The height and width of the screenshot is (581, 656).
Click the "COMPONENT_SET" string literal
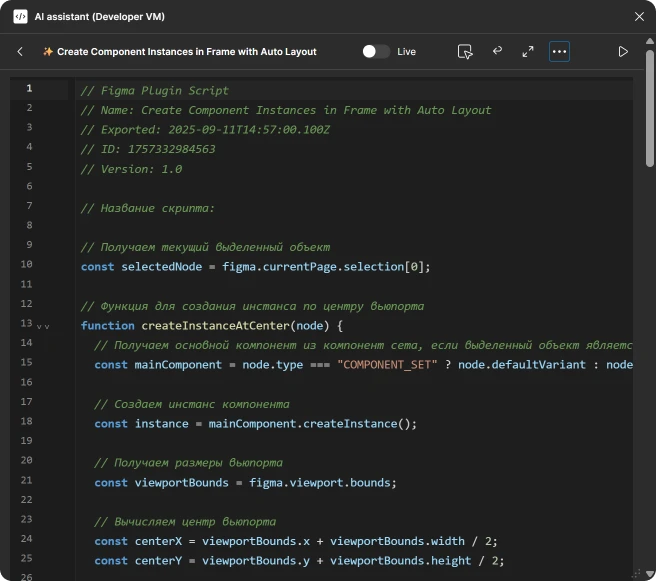(x=387, y=365)
